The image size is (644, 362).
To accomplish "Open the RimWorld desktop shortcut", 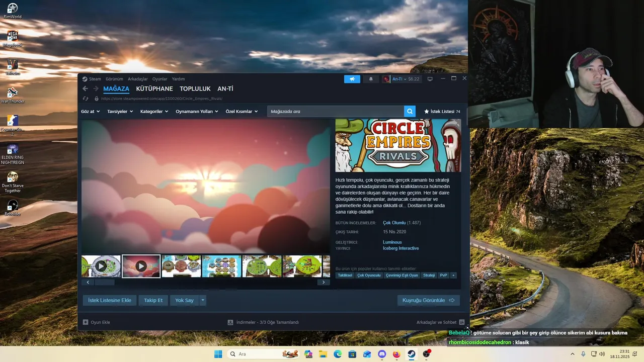I will (13, 11).
